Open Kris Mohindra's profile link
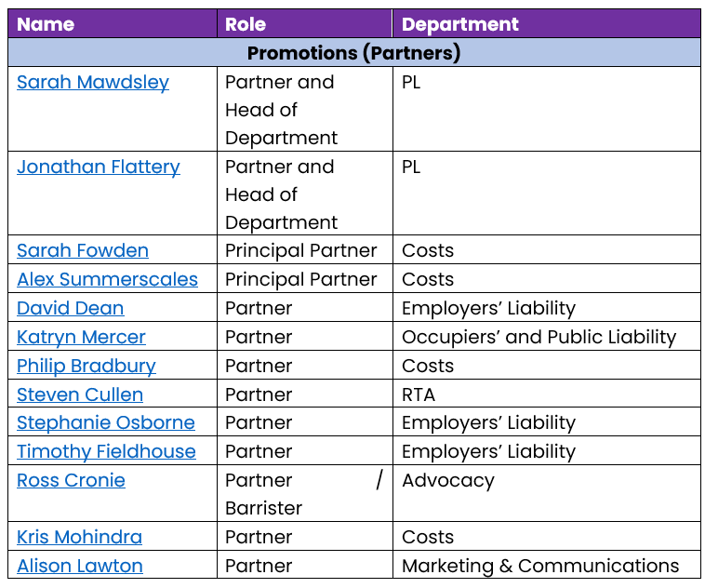 79,537
